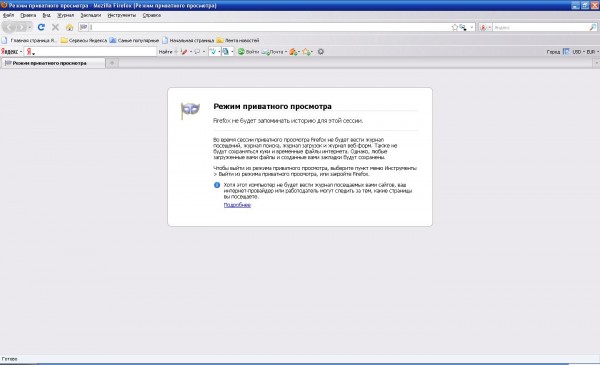The width and height of the screenshot is (600, 365).
Task: Open the Главная страница Я... bookmark
Action: (29, 40)
